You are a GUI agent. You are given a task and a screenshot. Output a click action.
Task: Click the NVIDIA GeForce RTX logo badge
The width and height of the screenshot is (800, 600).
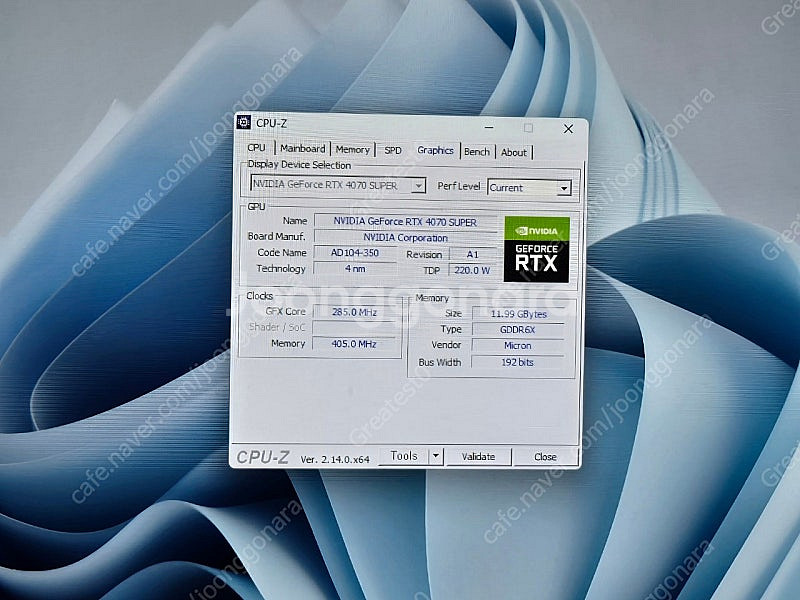(536, 249)
